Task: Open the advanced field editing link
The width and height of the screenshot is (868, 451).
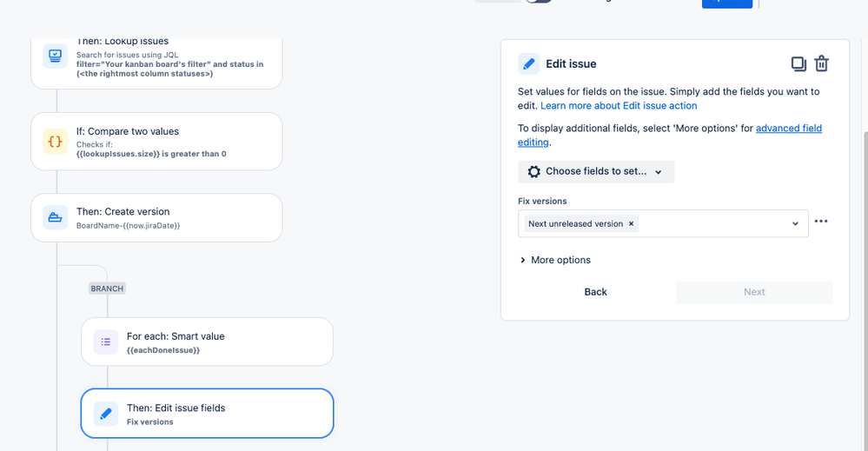Action: point(670,135)
